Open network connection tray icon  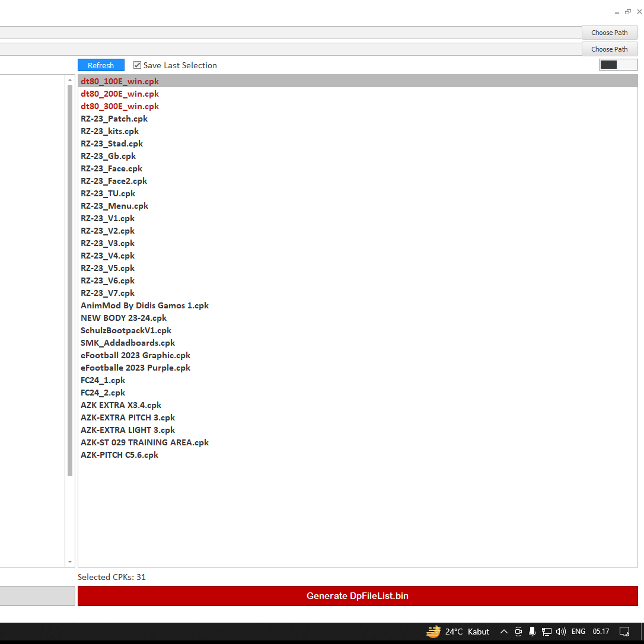546,632
